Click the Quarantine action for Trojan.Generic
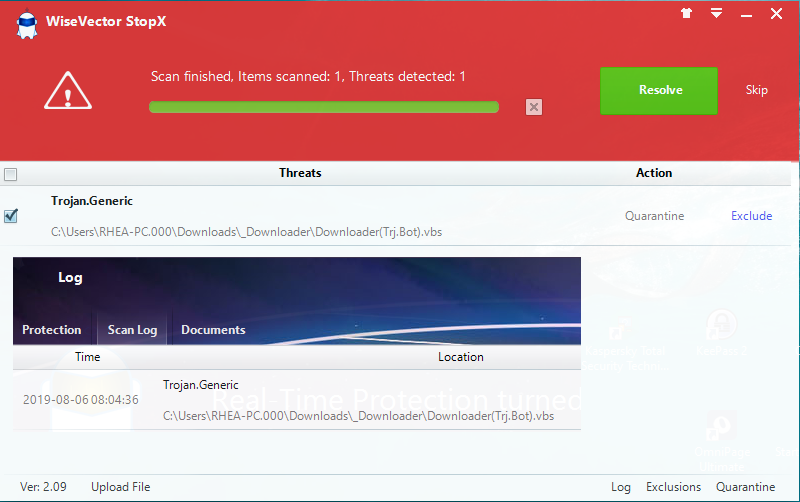Viewport: 800px width, 502px height. click(x=655, y=216)
